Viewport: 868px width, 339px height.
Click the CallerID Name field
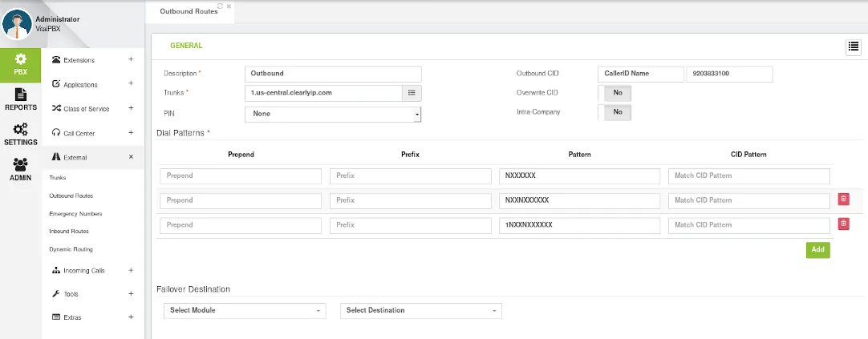tap(641, 74)
